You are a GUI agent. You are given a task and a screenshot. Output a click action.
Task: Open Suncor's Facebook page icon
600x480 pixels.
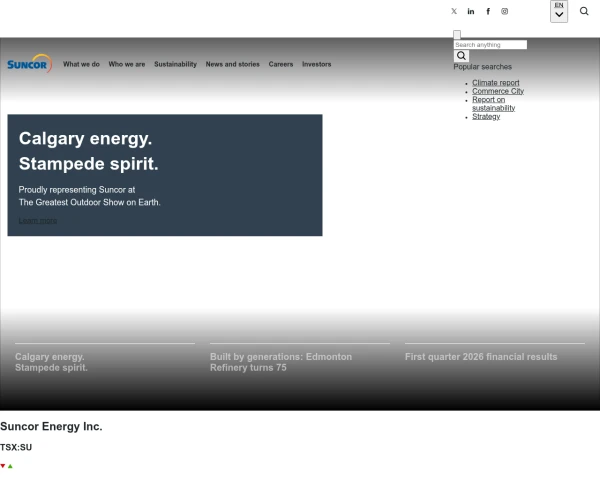coord(488,11)
